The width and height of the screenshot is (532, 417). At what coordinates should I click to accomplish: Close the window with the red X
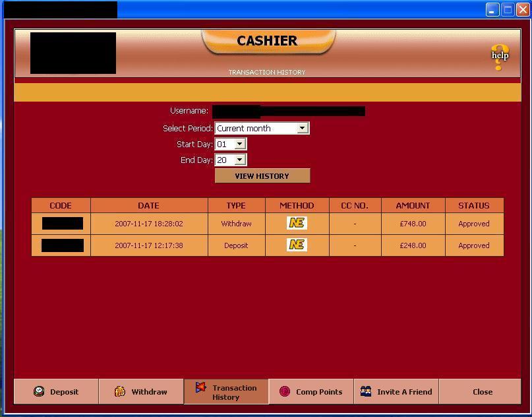(523, 9)
